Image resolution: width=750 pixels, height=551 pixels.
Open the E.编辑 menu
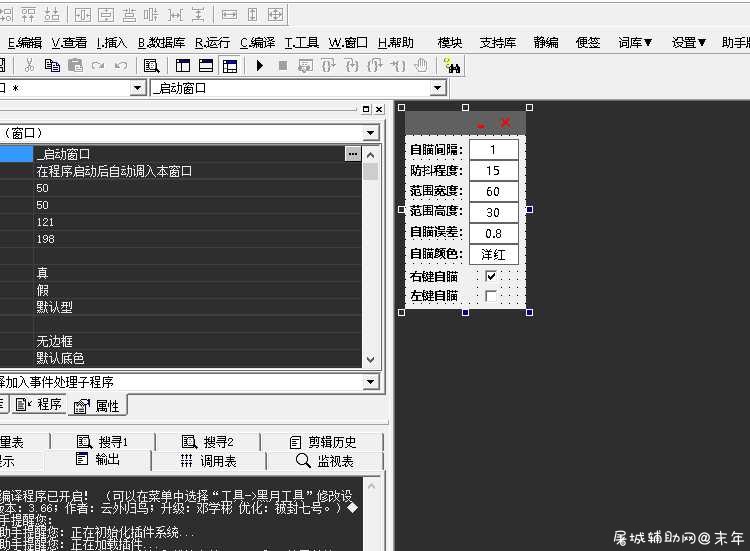click(x=25, y=43)
